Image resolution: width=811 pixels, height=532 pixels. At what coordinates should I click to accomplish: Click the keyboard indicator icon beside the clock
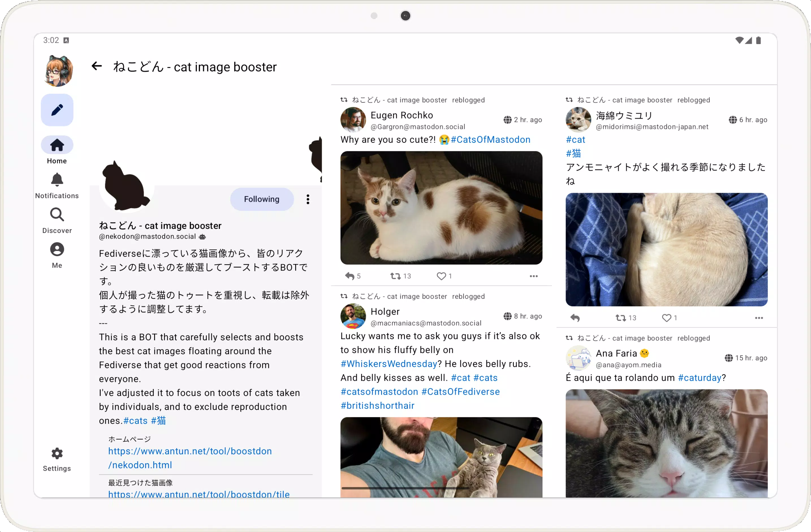click(x=66, y=40)
